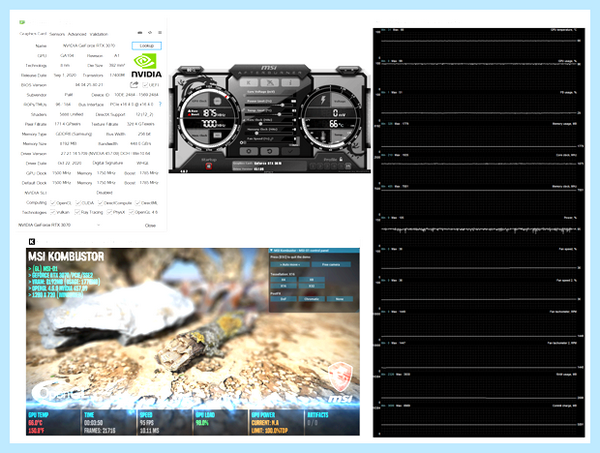Click Auto move button in Kombustor panel

point(290,264)
